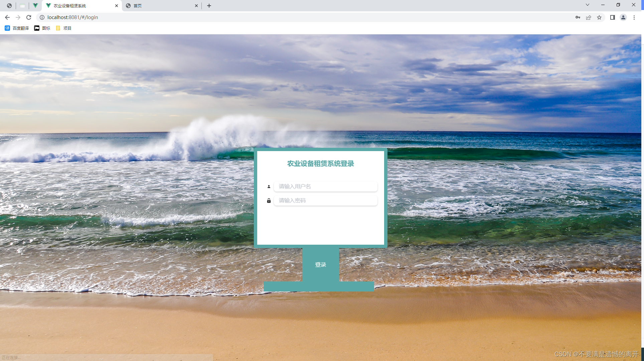Open saved passwords key icon

pyautogui.click(x=578, y=17)
